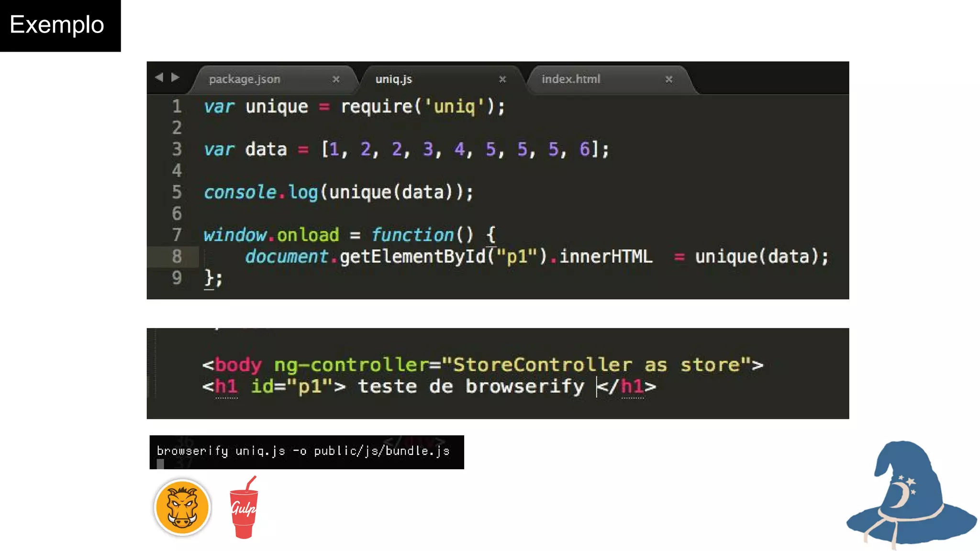Image resolution: width=980 pixels, height=551 pixels.
Task: Close the uniq.js tab
Action: 502,79
